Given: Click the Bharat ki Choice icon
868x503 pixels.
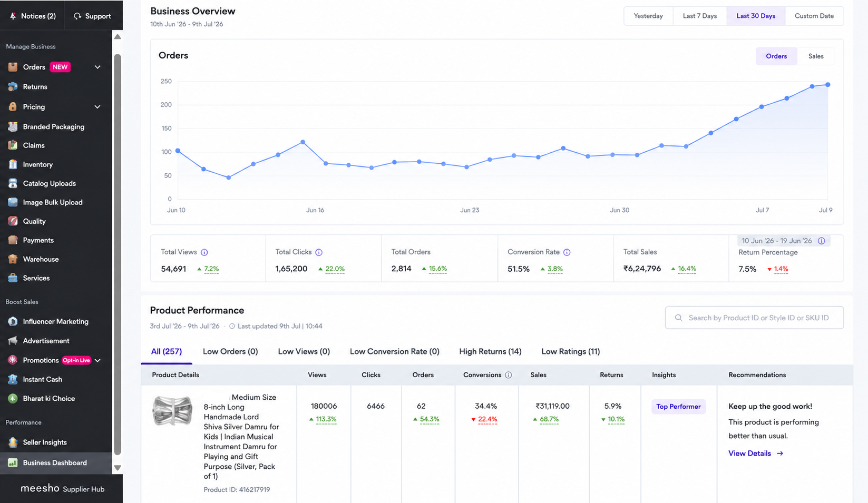Looking at the screenshot, I should 13,399.
